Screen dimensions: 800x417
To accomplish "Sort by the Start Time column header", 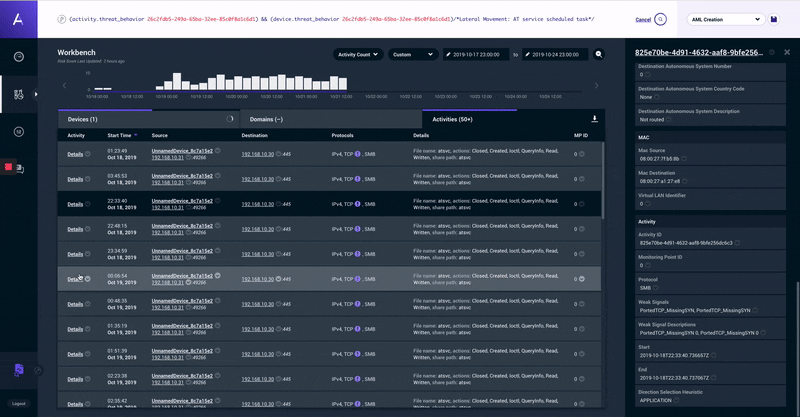I will click(121, 135).
